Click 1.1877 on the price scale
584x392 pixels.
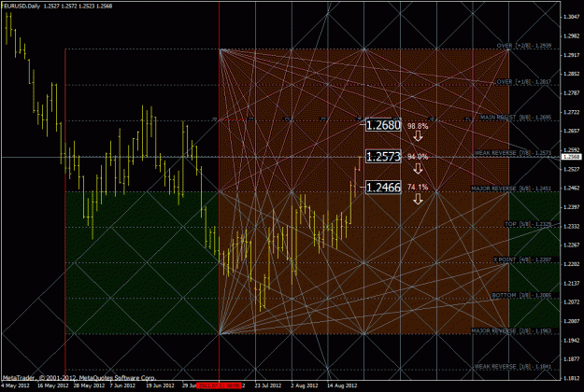[572, 359]
